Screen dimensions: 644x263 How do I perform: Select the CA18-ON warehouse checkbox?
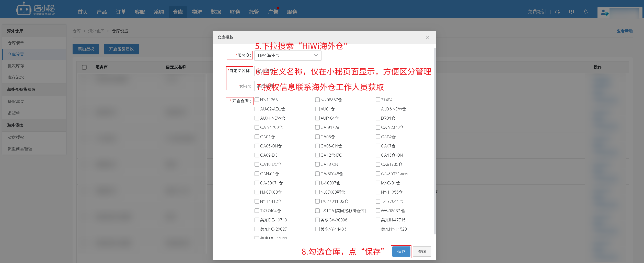[317, 164]
